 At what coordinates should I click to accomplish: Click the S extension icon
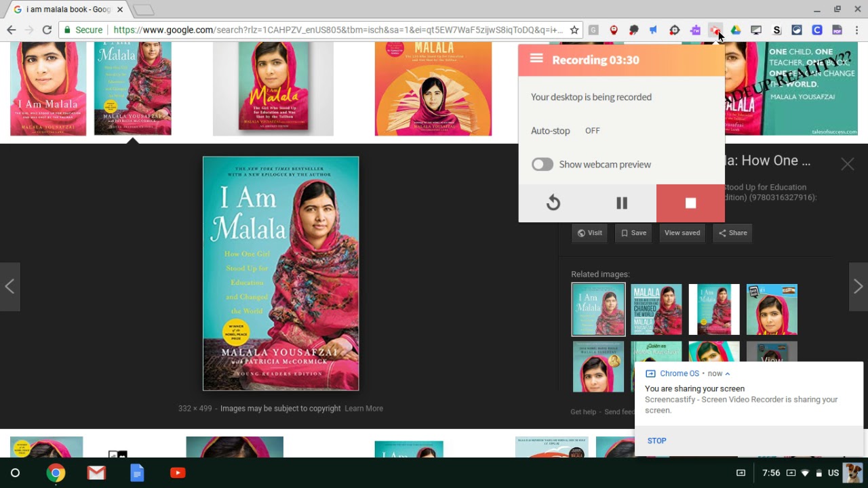click(777, 30)
